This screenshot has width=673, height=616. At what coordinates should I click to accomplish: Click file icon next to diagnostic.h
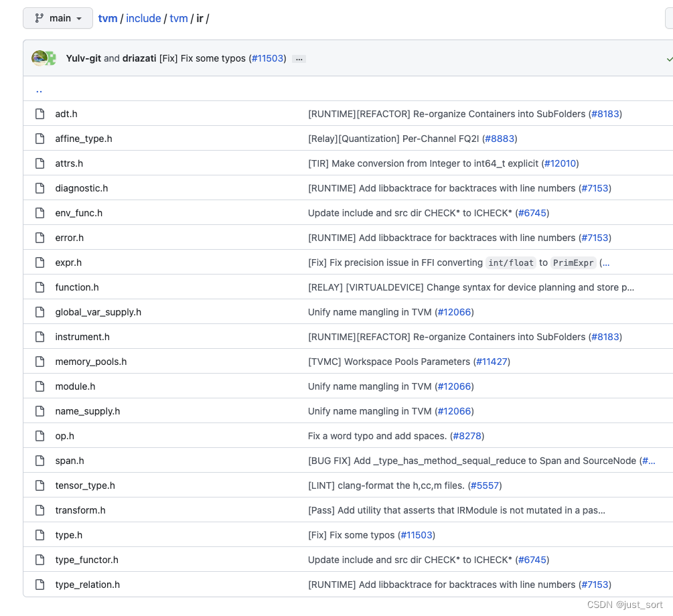click(40, 188)
